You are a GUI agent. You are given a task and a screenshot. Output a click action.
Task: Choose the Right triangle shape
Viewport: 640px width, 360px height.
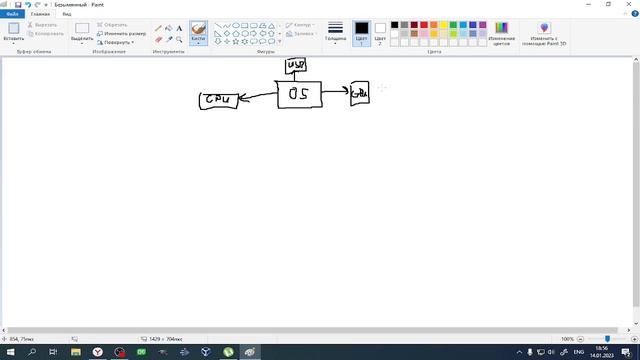[218, 33]
